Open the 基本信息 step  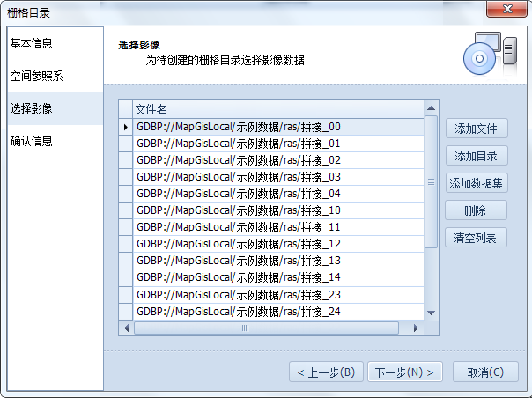(x=31, y=43)
